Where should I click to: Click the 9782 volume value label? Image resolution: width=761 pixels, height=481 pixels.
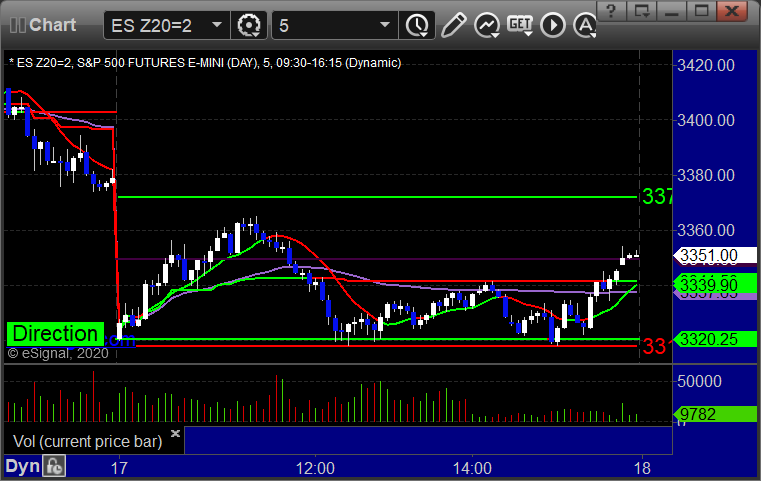click(x=714, y=414)
